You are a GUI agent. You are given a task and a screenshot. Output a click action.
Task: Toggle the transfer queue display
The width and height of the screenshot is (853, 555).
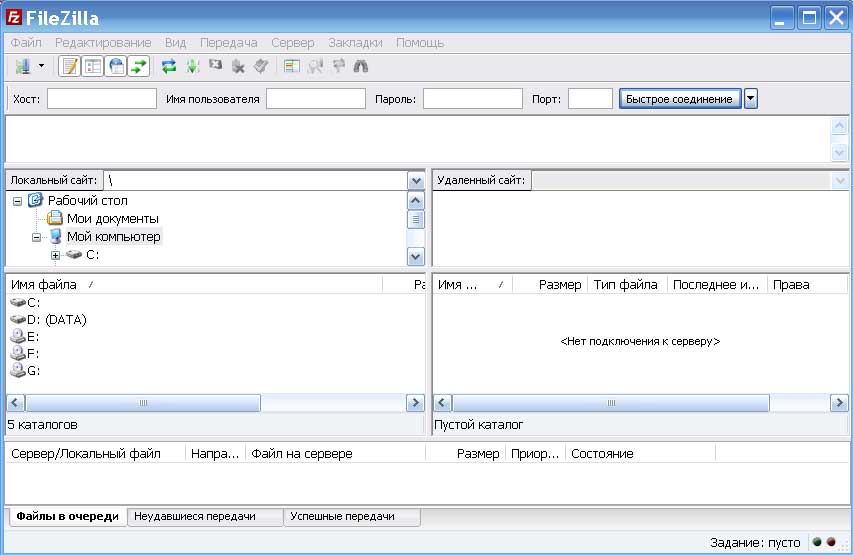click(139, 66)
